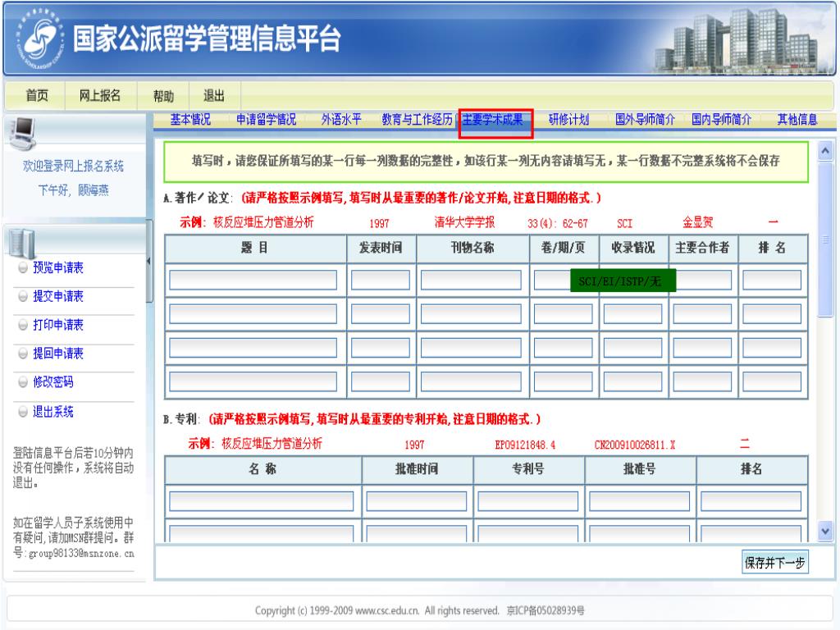The height and width of the screenshot is (630, 840).
Task: Focus first row 排名 field in papers table
Action: [772, 281]
